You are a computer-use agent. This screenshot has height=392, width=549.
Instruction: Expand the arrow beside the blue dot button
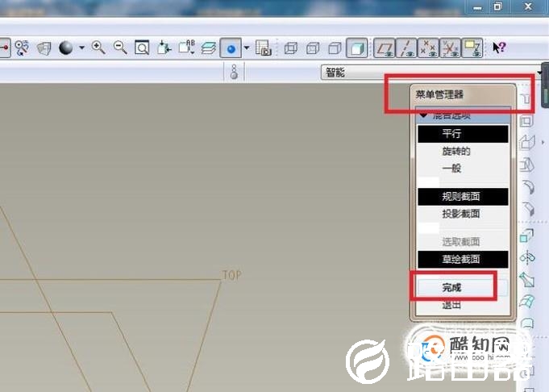247,48
